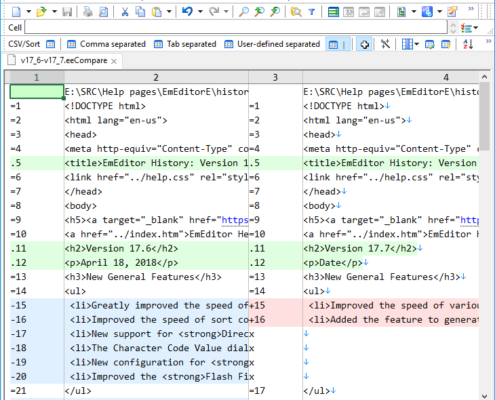Viewport: 495px width, 400px height.
Task: Click the vertical scrollbar up arrow
Action: 484,77
